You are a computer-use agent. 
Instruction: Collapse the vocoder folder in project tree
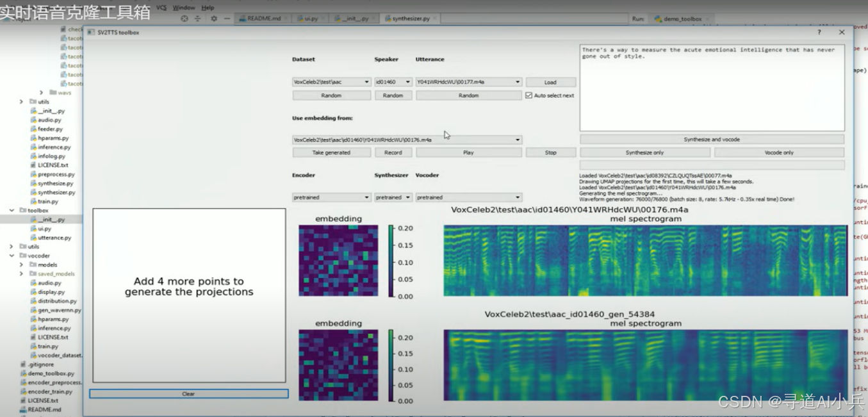click(12, 256)
